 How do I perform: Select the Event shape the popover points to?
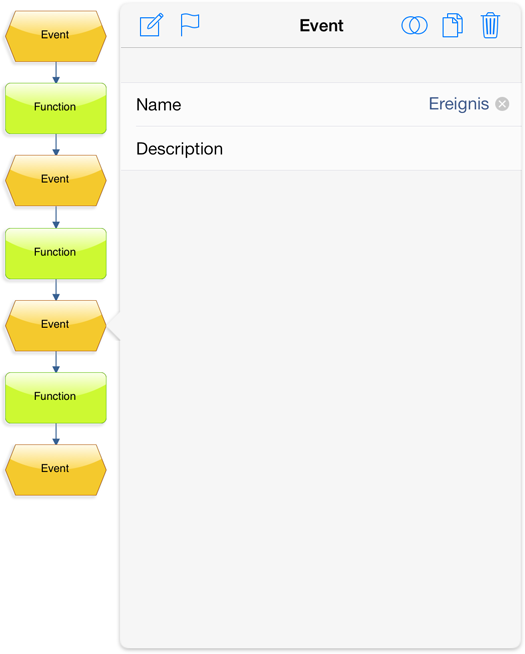pos(55,326)
